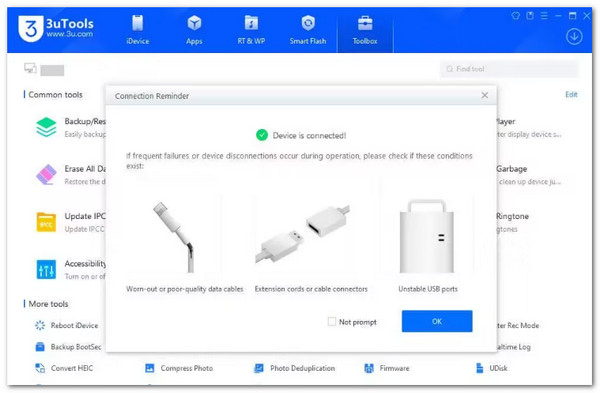The height and width of the screenshot is (393, 600).
Task: Open the list menu icon in title bar
Action: [544, 16]
